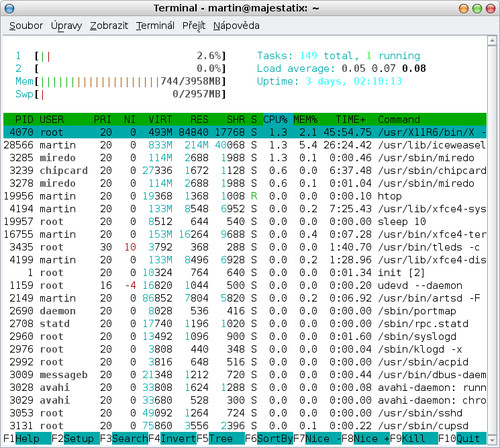Click the F6 SortBy button

click(269, 438)
